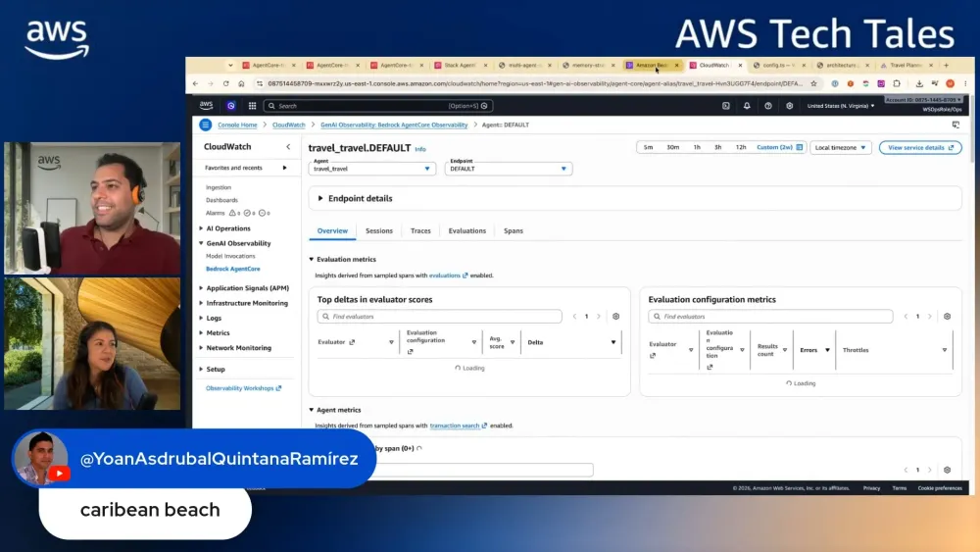Click View service details button

[920, 147]
